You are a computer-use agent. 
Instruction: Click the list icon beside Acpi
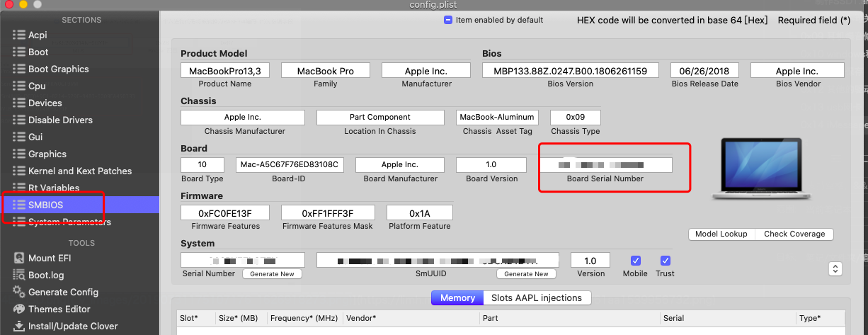point(19,35)
